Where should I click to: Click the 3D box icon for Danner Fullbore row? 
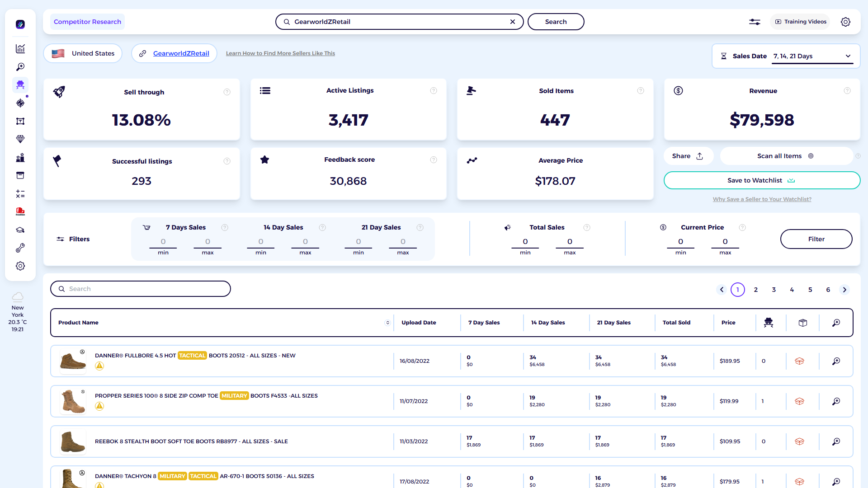[799, 361]
